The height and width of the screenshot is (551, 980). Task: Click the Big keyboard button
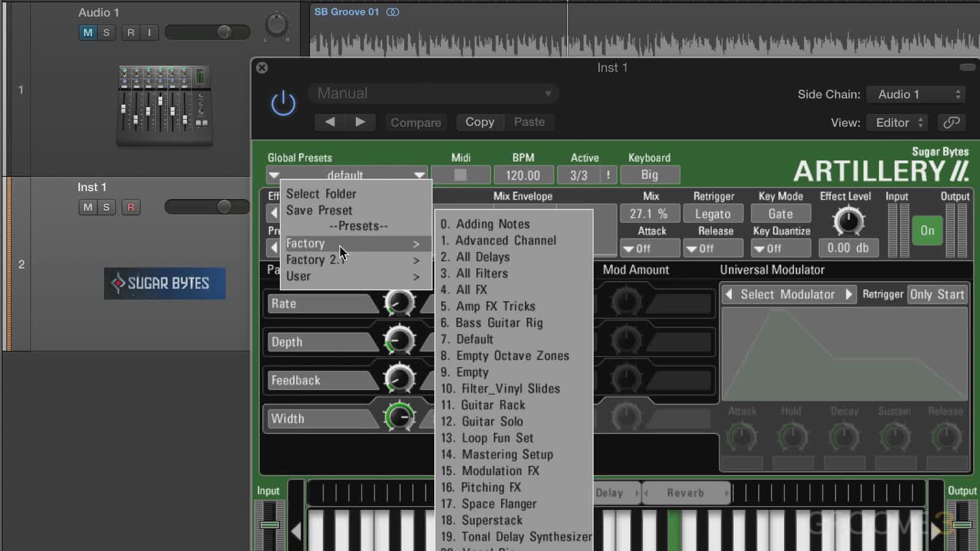pyautogui.click(x=650, y=175)
